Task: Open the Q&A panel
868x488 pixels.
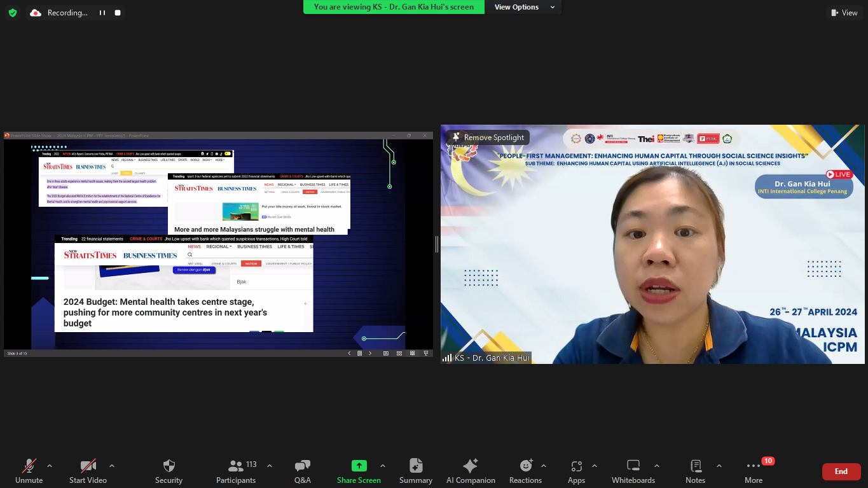Action: [x=303, y=471]
